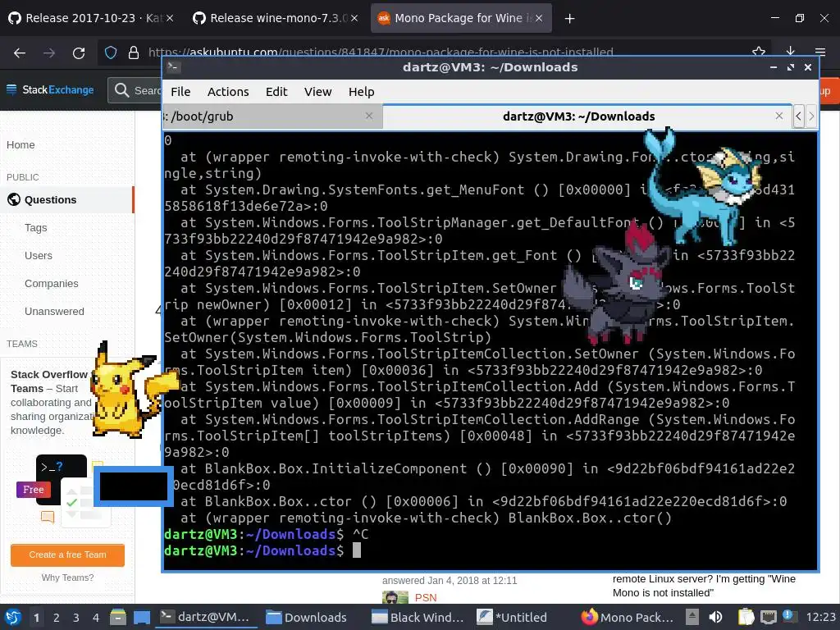Open the Firefox hamburger menu

[820, 52]
